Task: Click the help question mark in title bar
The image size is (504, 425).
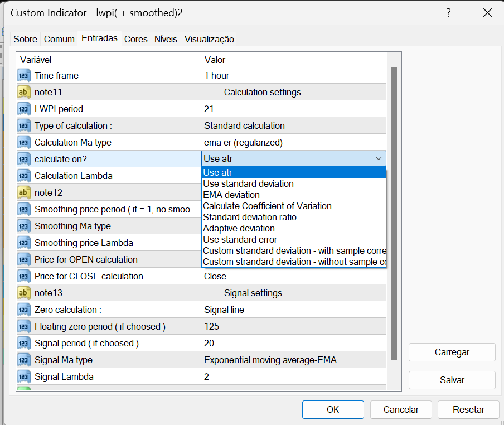Action: point(449,12)
